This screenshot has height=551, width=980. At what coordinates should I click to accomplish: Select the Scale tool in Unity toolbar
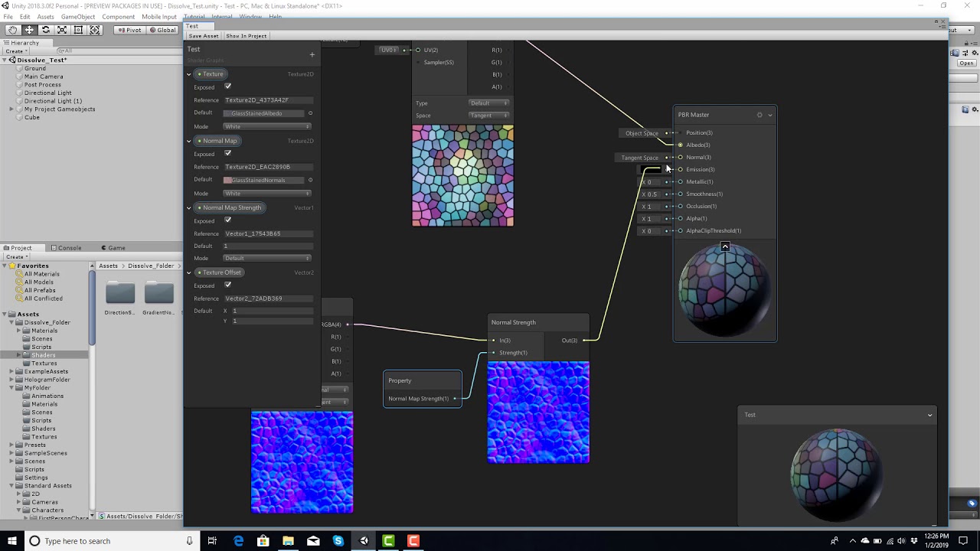(62, 30)
